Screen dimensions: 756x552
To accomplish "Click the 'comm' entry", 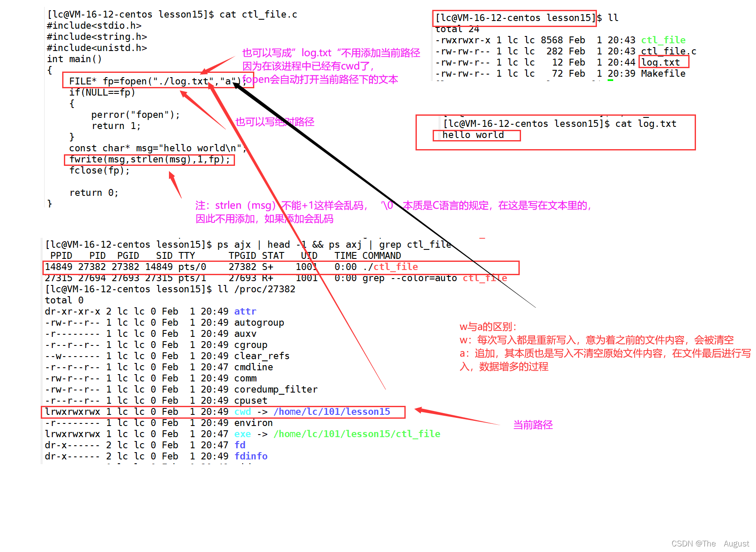I will tap(245, 378).
